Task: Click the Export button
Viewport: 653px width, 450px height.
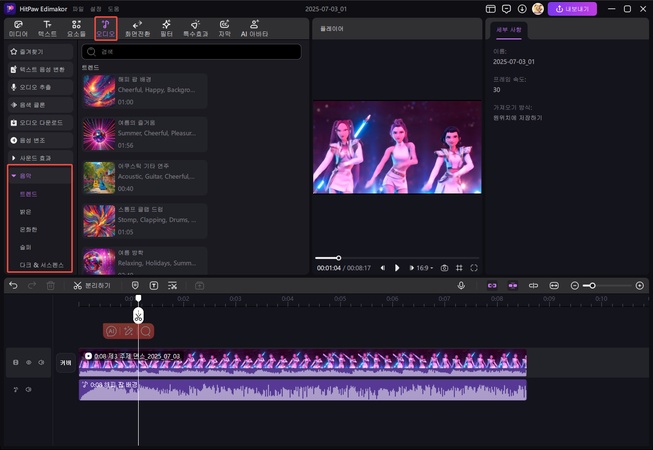Action: coord(572,9)
